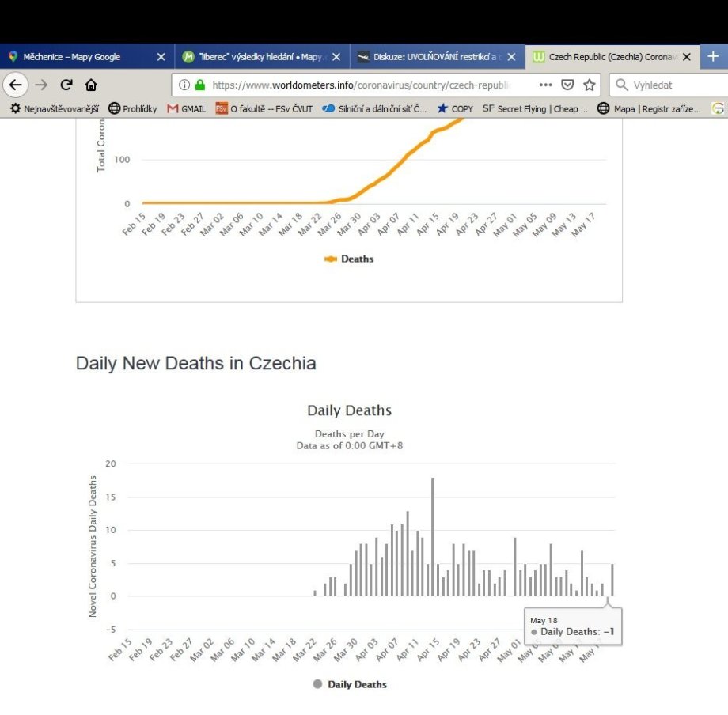Open a new tab with the plus button
The width and height of the screenshot is (728, 715).
click(x=712, y=57)
